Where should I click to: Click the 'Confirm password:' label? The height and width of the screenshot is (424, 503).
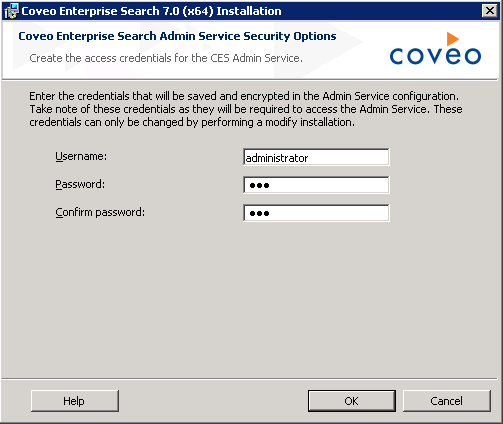click(100, 212)
